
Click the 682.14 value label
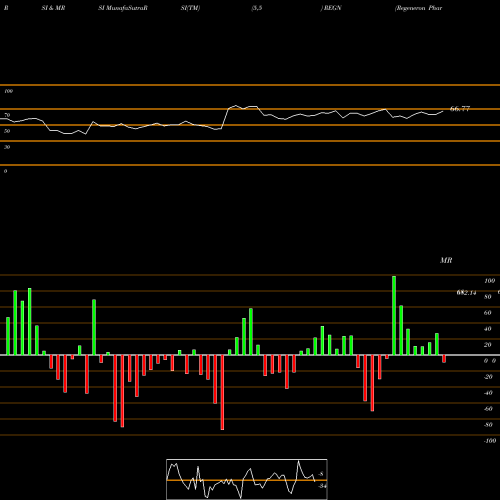point(466,293)
